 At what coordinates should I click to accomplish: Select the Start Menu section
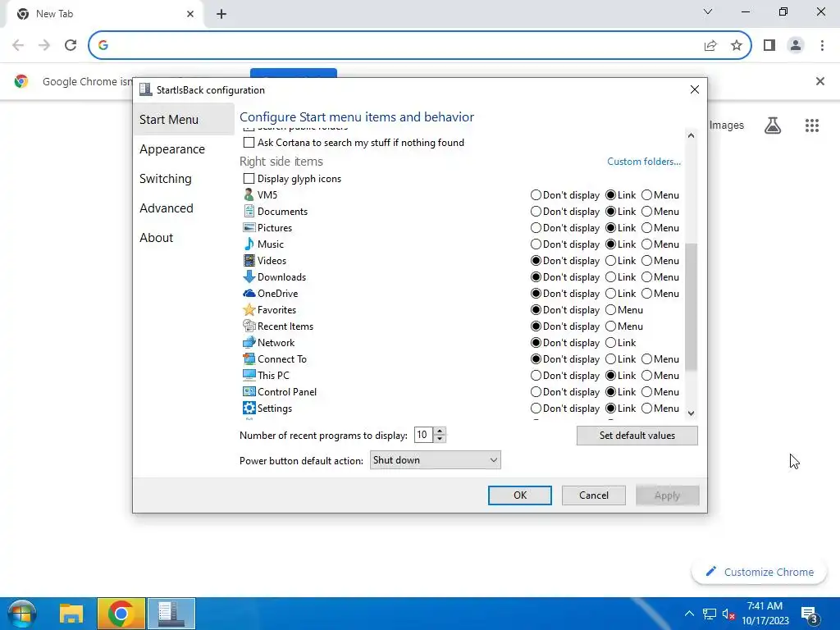[183, 120]
